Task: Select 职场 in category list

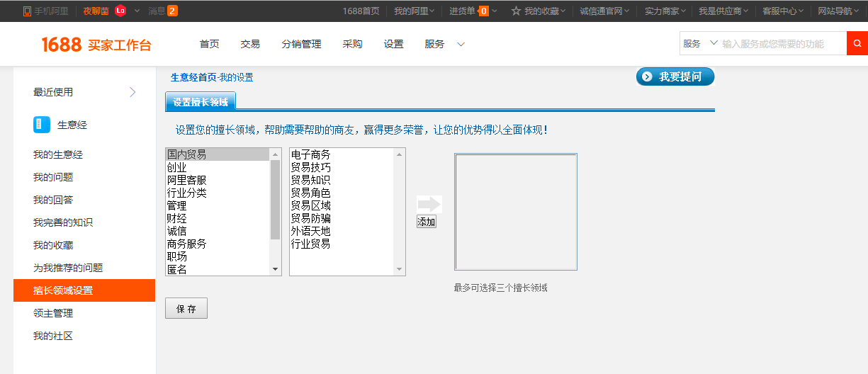Action: tap(218, 256)
